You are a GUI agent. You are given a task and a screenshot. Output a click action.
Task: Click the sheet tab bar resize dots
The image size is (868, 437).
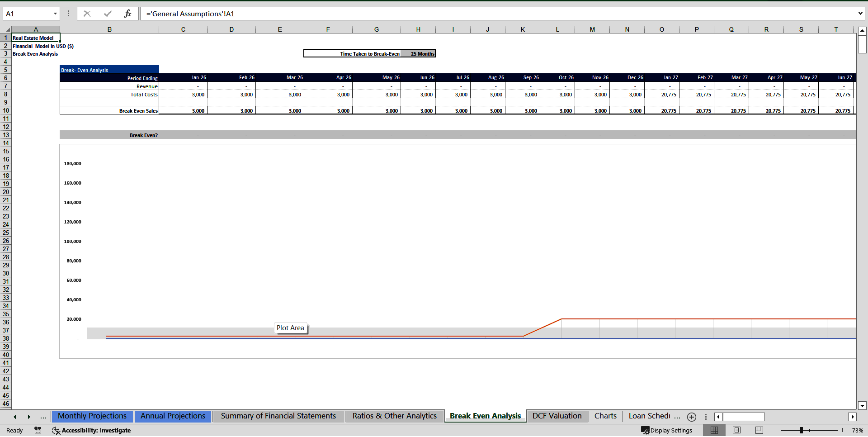click(x=706, y=417)
